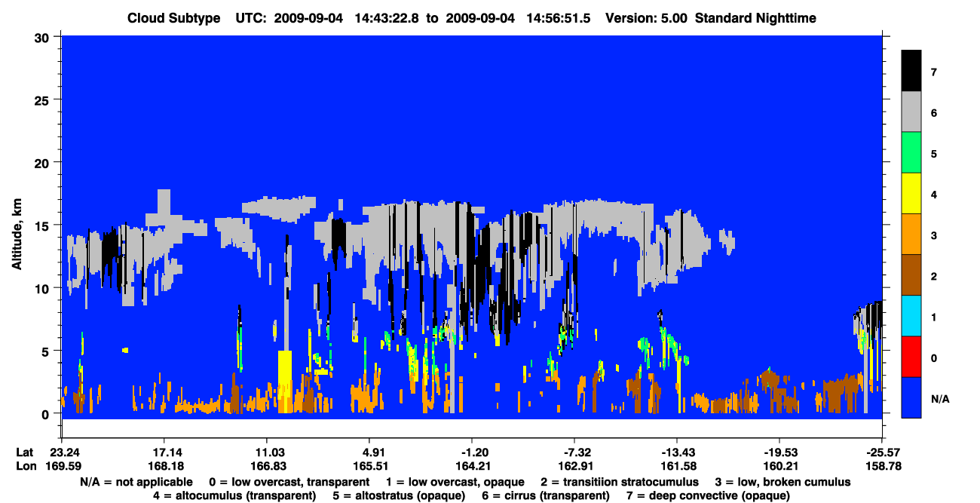980x503 pixels.
Task: Click the longitude value 164.21
Action: 472,466
